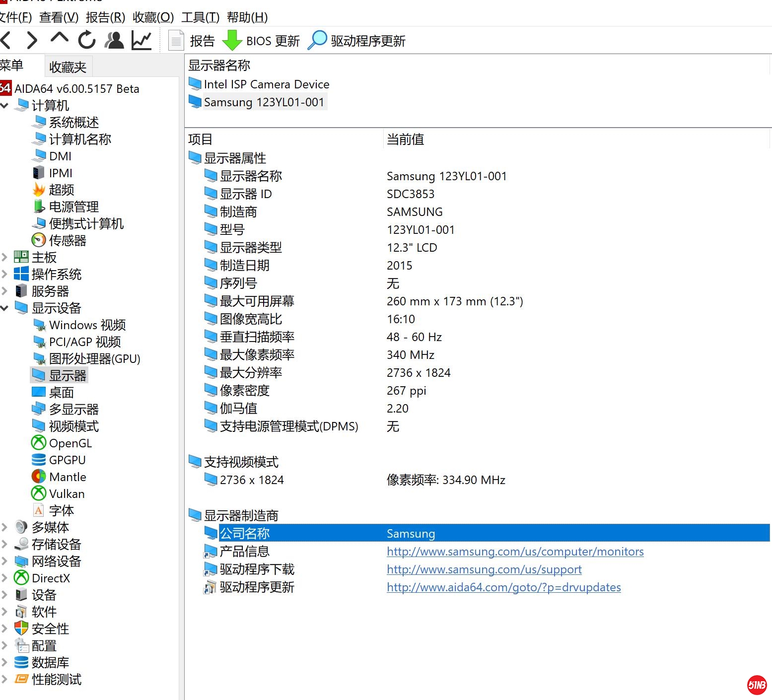Image resolution: width=772 pixels, height=700 pixels.
Task: Click the OpenGL sidebar icon
Action: (38, 443)
